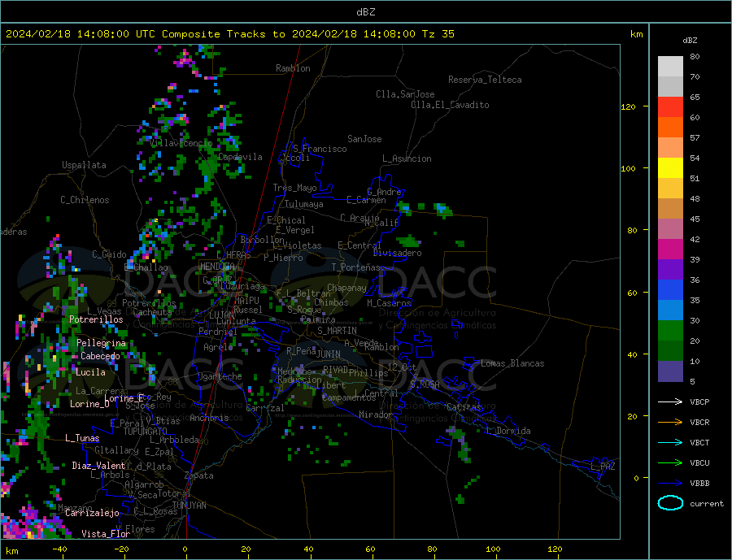Click the 'TUPUNGATO' map label
This screenshot has height=560, width=732.
146,432
